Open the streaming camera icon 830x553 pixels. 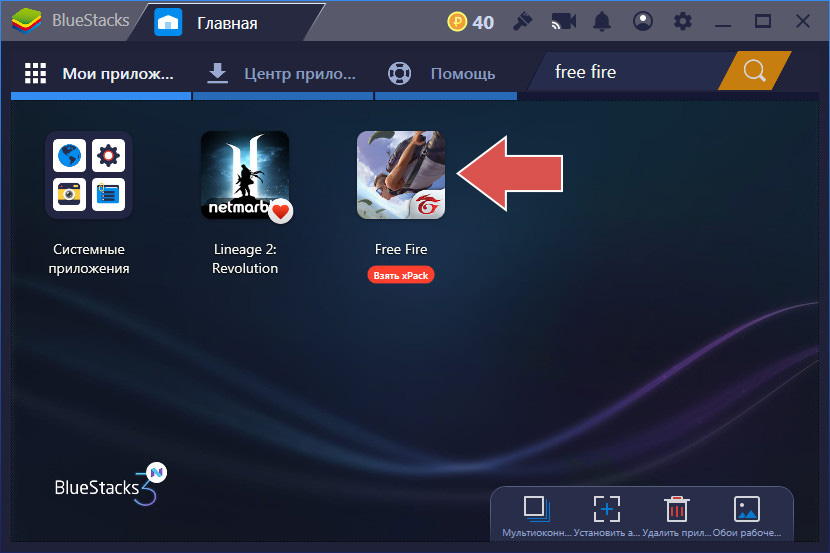click(x=563, y=22)
